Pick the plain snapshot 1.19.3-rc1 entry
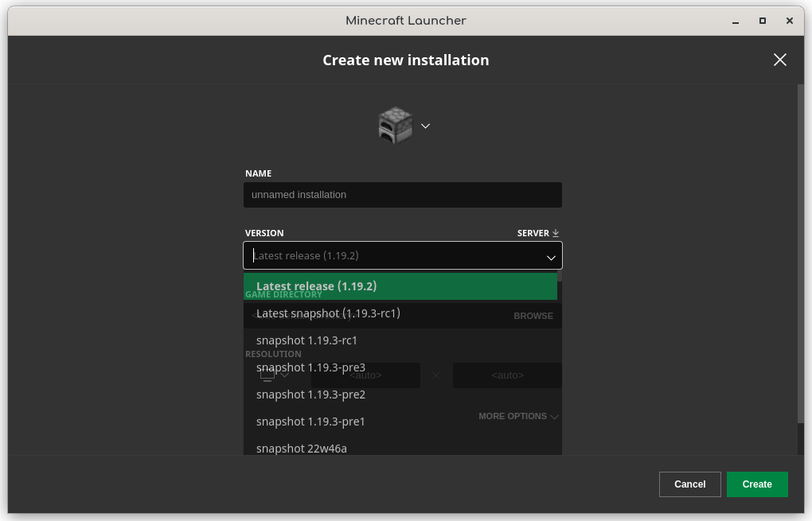The image size is (812, 521). coord(400,340)
